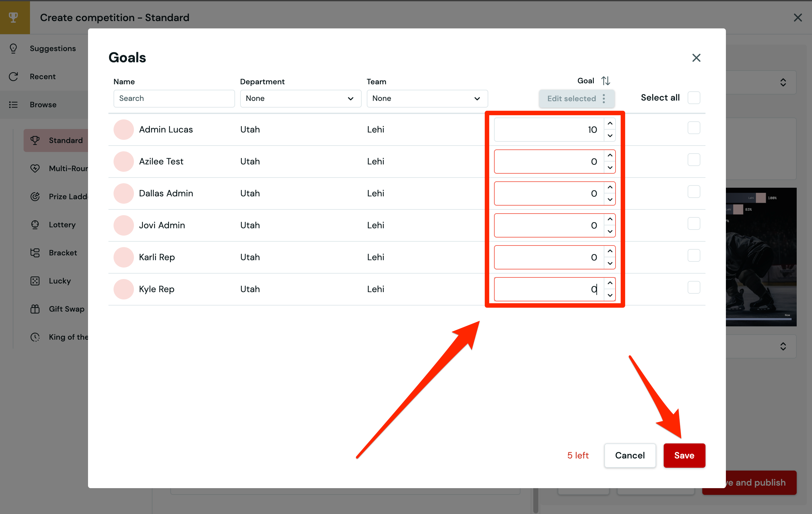
Task: Select the Gift Swap present icon
Action: pos(35,309)
